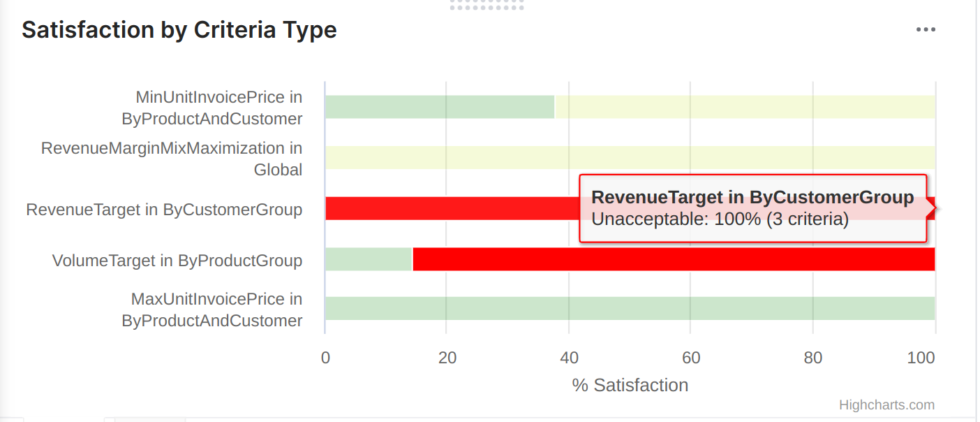Open the Highcharts.com credits link
The image size is (980, 422).
[x=886, y=405]
